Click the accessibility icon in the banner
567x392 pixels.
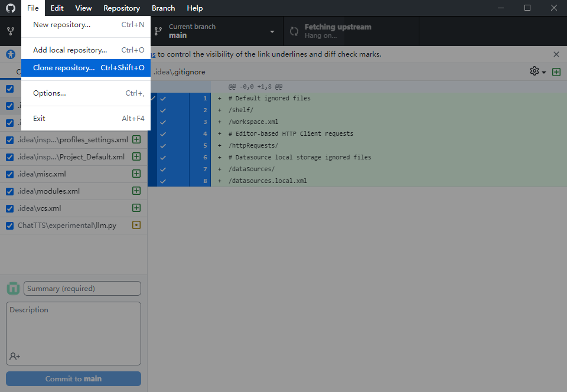[11, 54]
